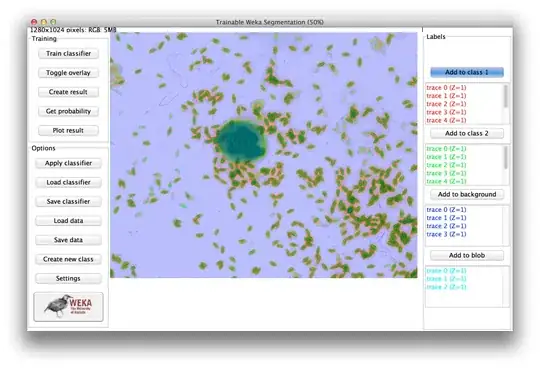The height and width of the screenshot is (369, 540).
Task: Click the Train classifier button
Action: (x=69, y=54)
